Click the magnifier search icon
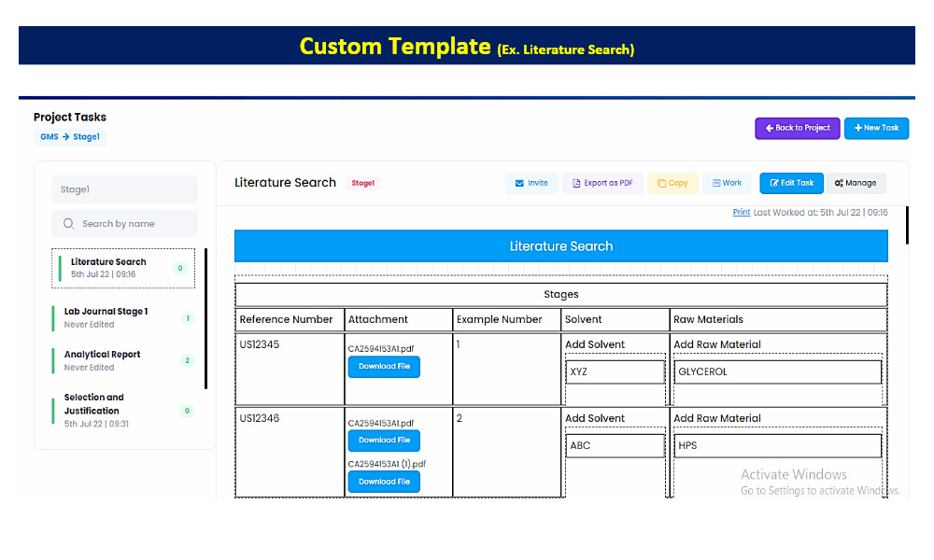The image size is (934, 560). [x=68, y=224]
